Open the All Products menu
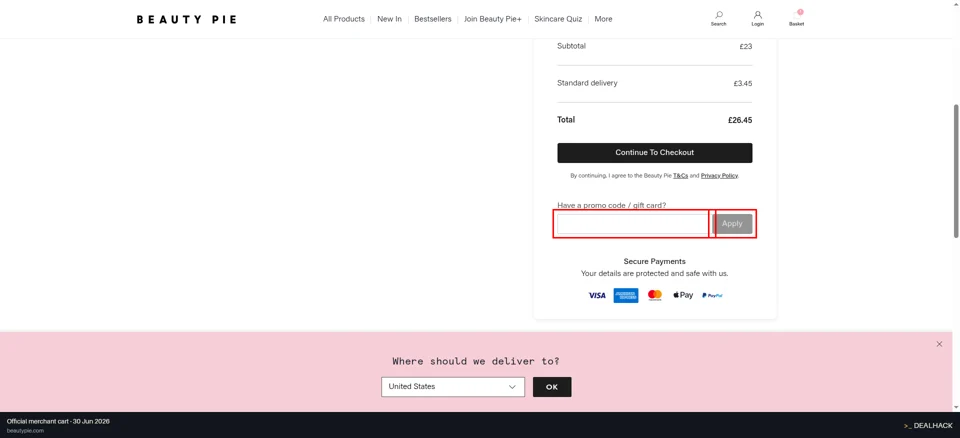 [343, 19]
